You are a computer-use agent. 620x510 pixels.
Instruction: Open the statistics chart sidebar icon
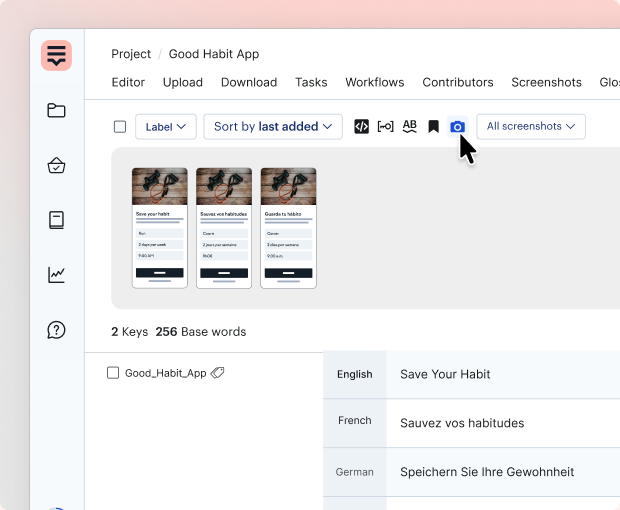click(x=56, y=275)
